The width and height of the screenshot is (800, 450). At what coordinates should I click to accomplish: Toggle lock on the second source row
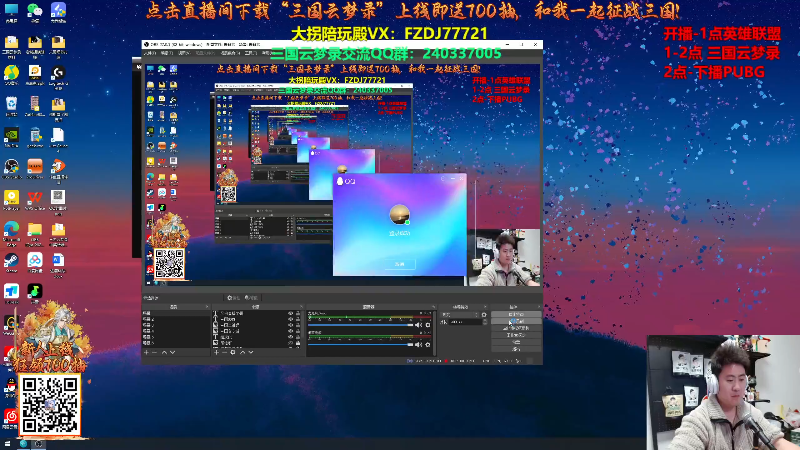click(x=298, y=319)
